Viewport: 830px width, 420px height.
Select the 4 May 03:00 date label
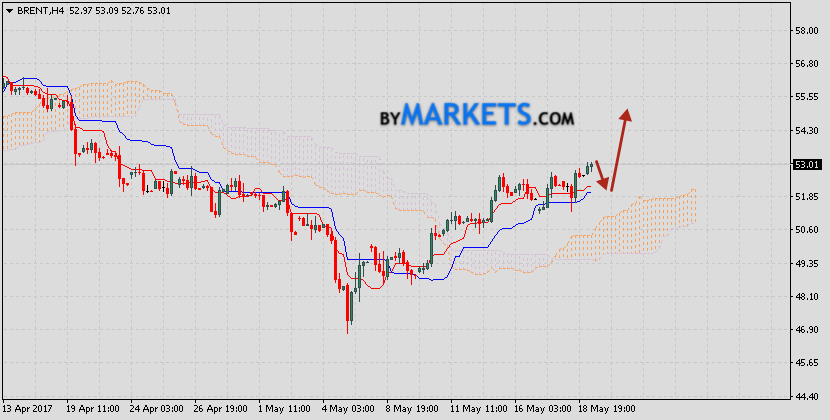click(x=349, y=409)
